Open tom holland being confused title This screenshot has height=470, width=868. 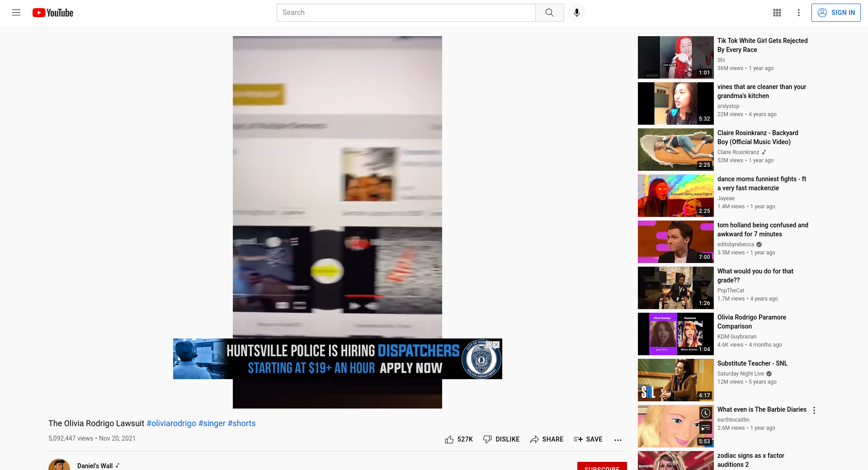(x=763, y=230)
